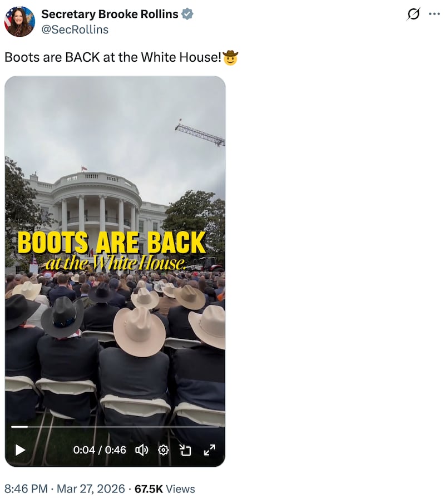The width and height of the screenshot is (445, 504).
Task: Click the BOOTS ARE BACK video frame
Action: pyautogui.click(x=115, y=251)
